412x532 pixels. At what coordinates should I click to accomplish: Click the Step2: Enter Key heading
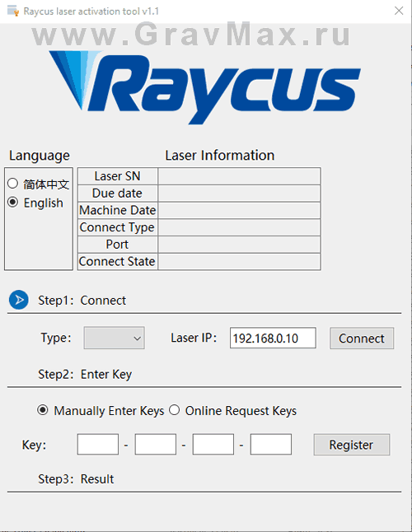(85, 374)
